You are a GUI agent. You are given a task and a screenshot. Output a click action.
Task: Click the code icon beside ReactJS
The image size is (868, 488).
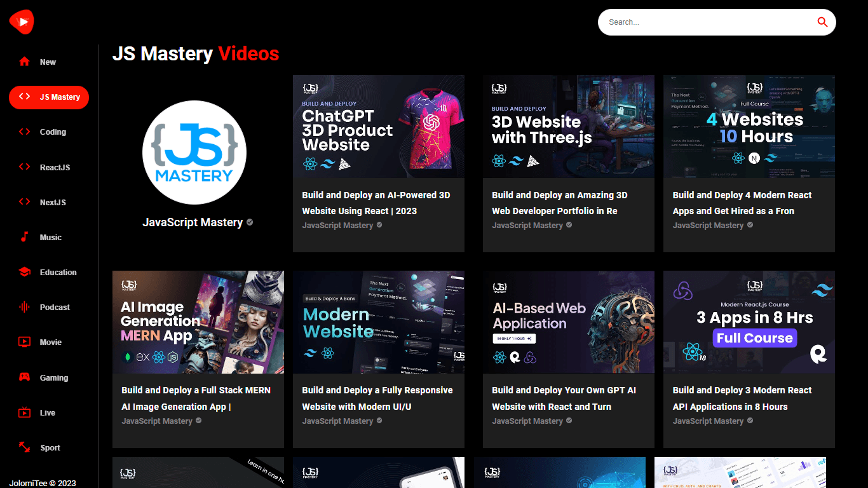click(x=25, y=167)
